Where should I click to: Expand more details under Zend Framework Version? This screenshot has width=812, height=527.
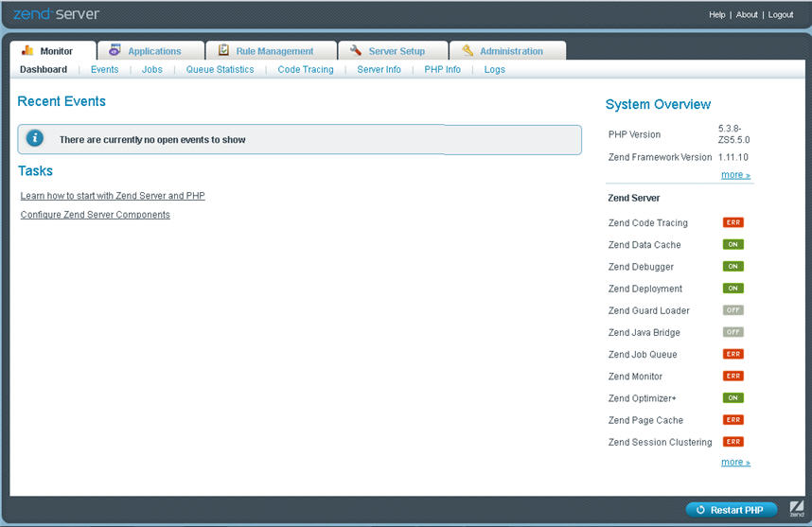coord(735,175)
